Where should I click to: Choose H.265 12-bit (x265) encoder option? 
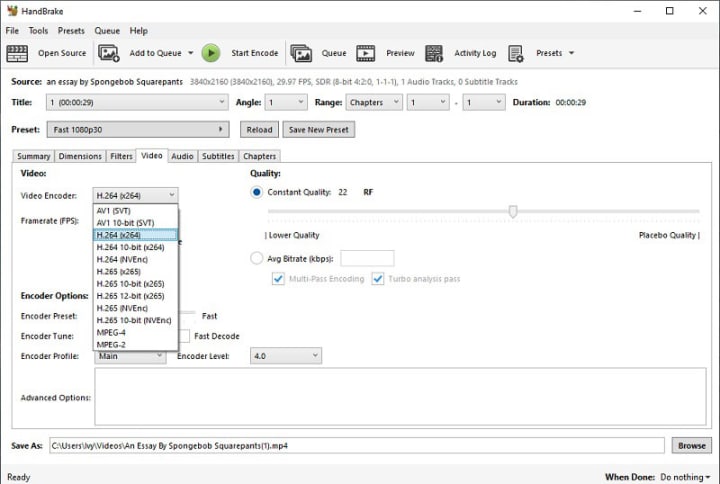tap(135, 296)
